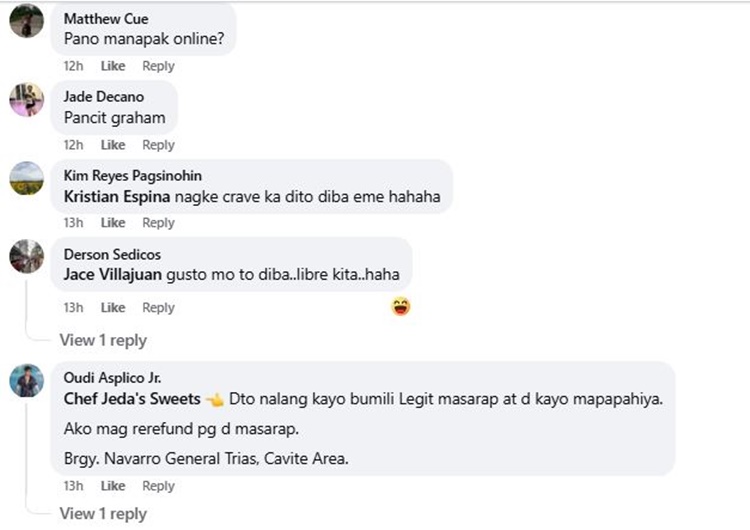Screen dimensions: 750x530
Task: Expand replies under Derson Sedicos's comment
Action: tap(103, 340)
